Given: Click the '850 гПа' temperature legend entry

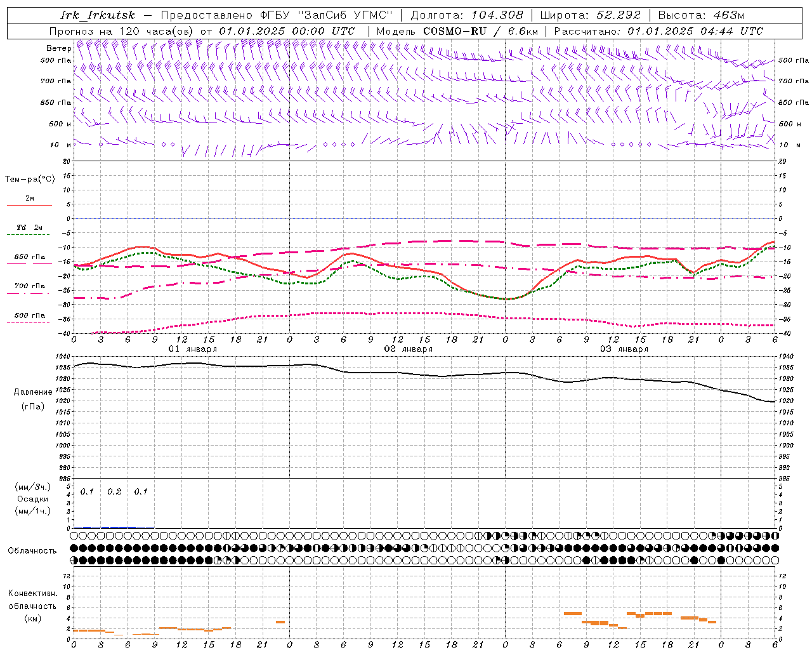Looking at the screenshot, I should [x=30, y=257].
